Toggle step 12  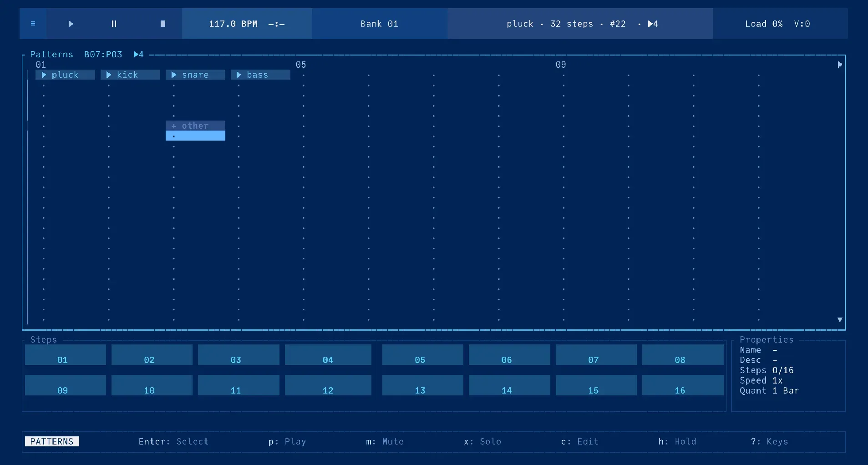point(328,385)
